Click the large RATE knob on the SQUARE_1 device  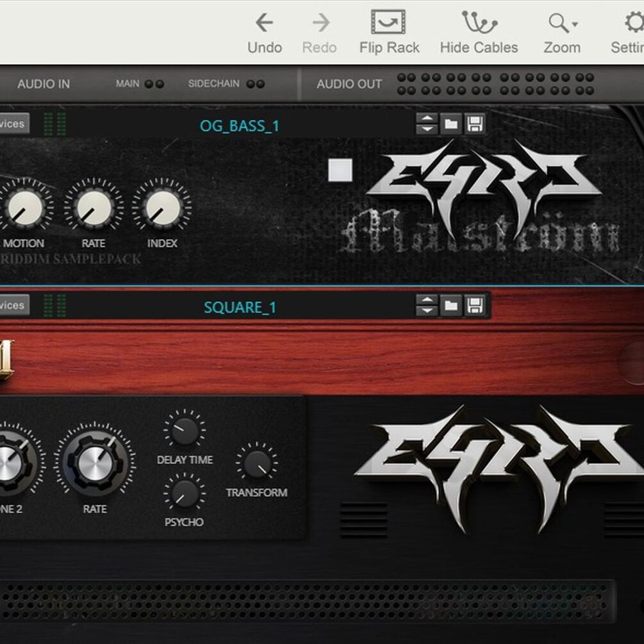(x=95, y=462)
